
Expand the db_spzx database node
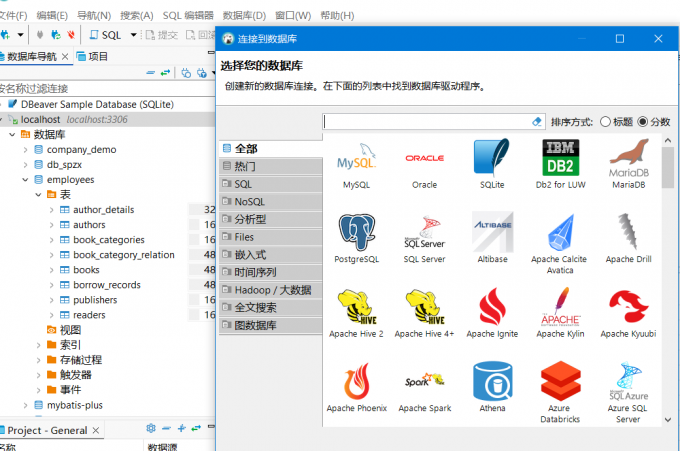[x=25, y=165]
